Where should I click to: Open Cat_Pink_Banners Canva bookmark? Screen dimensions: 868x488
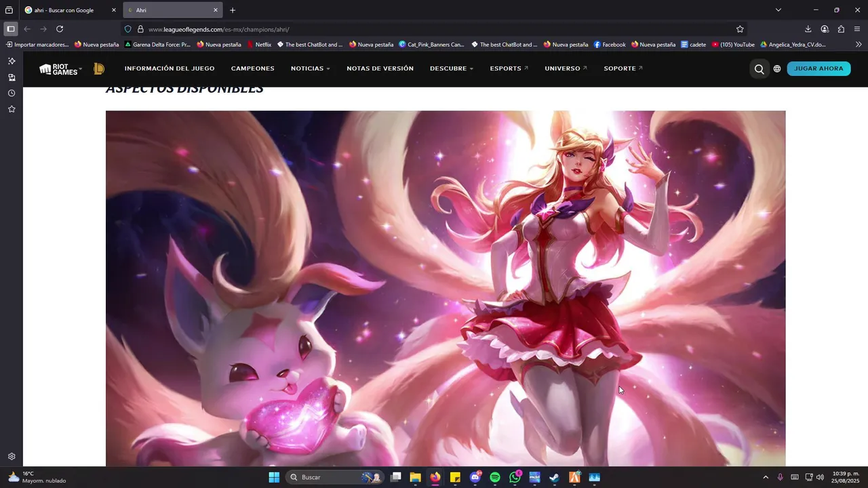431,45
